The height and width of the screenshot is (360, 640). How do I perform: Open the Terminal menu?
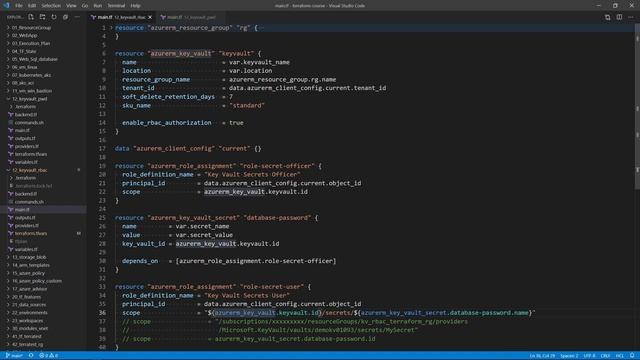pos(116,6)
